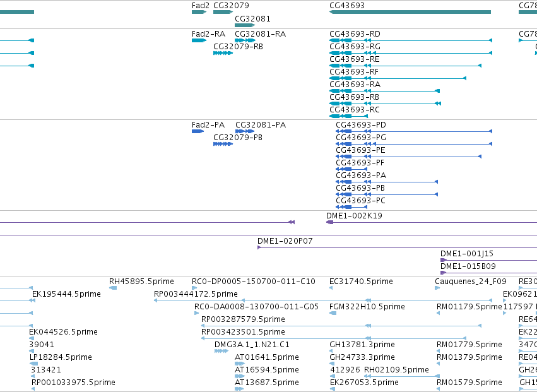Click protein CG43693-PC label
Image resolution: width=537 pixels, height=392 pixels.
tap(360, 201)
